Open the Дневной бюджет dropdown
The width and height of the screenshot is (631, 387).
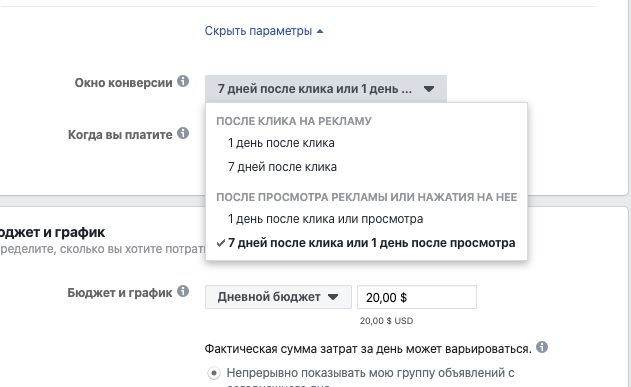point(278,297)
